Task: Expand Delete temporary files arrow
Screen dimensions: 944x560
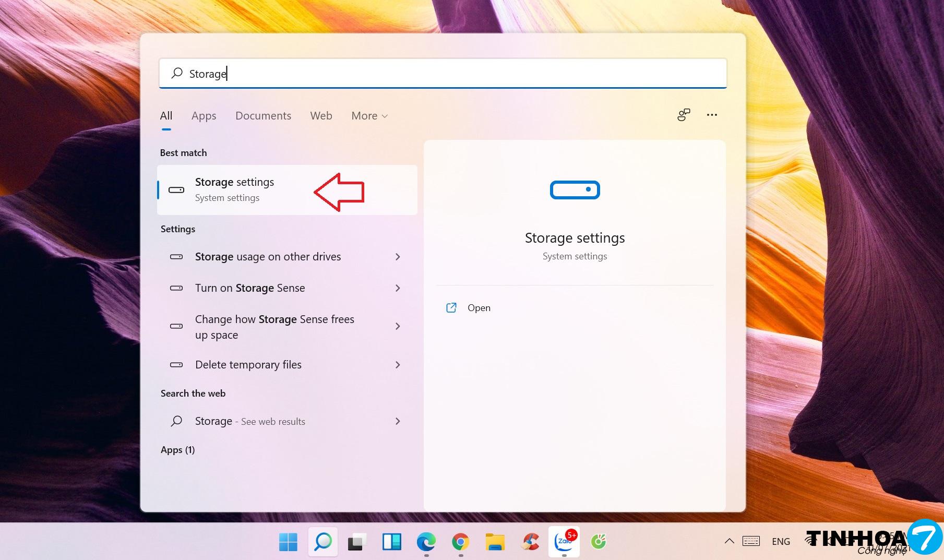Action: tap(398, 365)
